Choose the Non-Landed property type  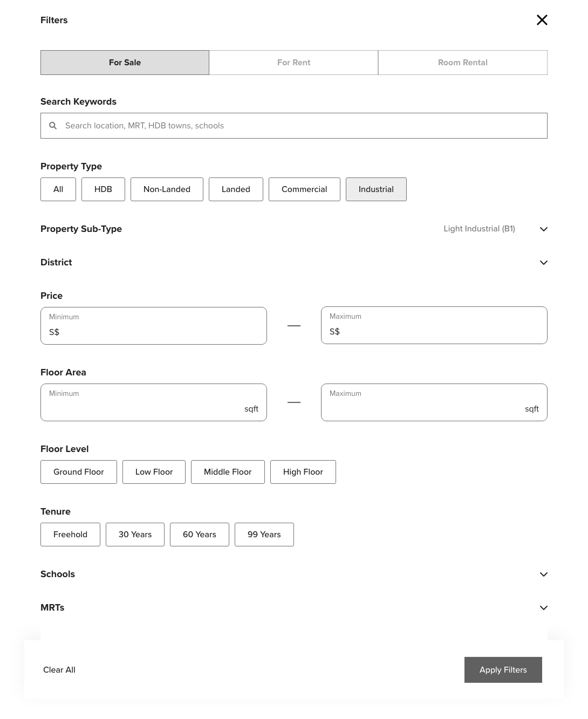[167, 189]
